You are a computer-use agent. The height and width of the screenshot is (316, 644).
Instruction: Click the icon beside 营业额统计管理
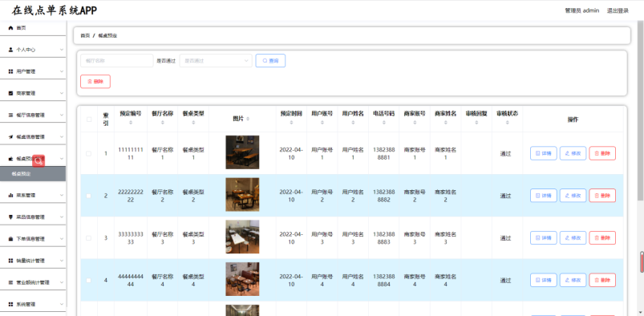click(10, 282)
